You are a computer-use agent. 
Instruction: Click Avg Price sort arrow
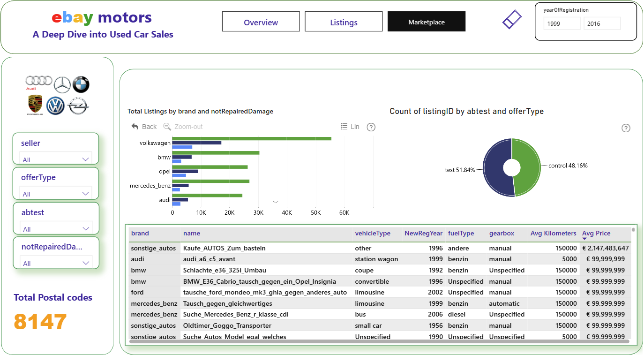point(584,239)
